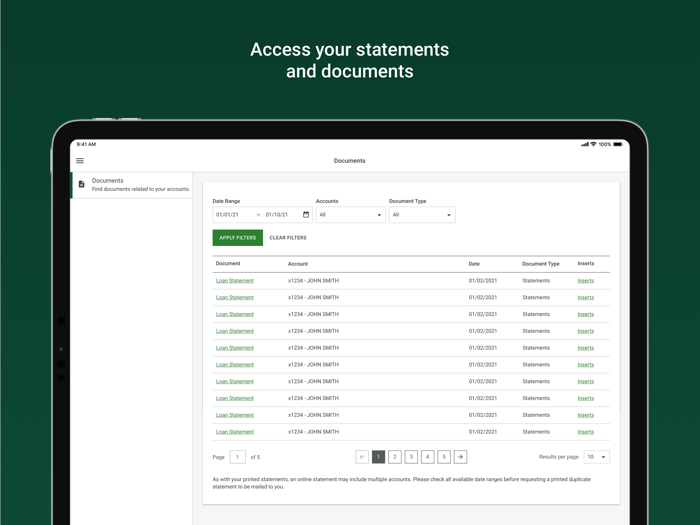Tap the cellular signal bars icon
Viewport: 700px width, 525px height.
point(585,144)
